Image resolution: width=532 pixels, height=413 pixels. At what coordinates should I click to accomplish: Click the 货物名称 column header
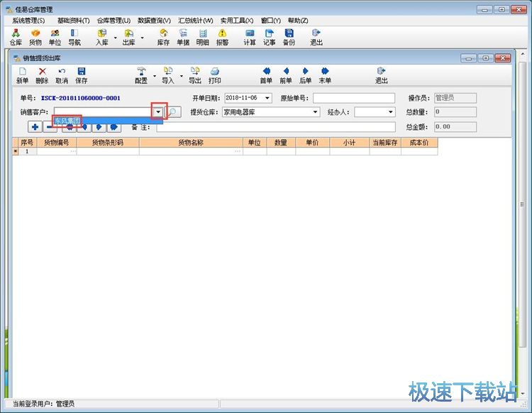[x=191, y=143]
